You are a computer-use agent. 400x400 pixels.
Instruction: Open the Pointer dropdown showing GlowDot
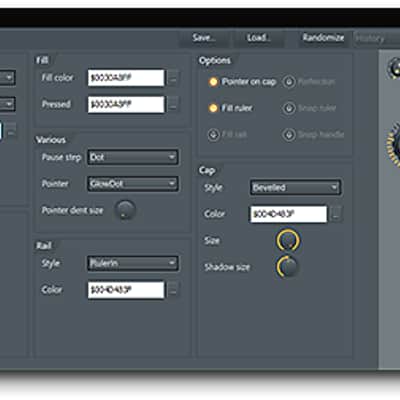coord(133,184)
